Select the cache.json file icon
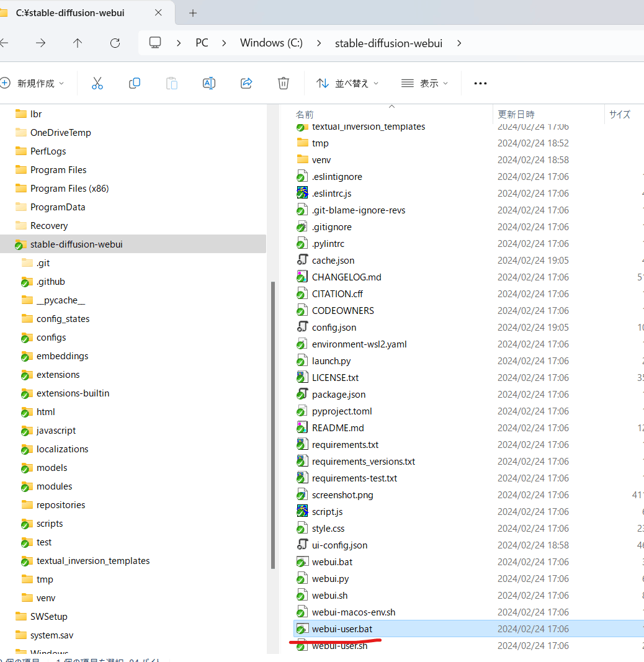 click(x=302, y=260)
